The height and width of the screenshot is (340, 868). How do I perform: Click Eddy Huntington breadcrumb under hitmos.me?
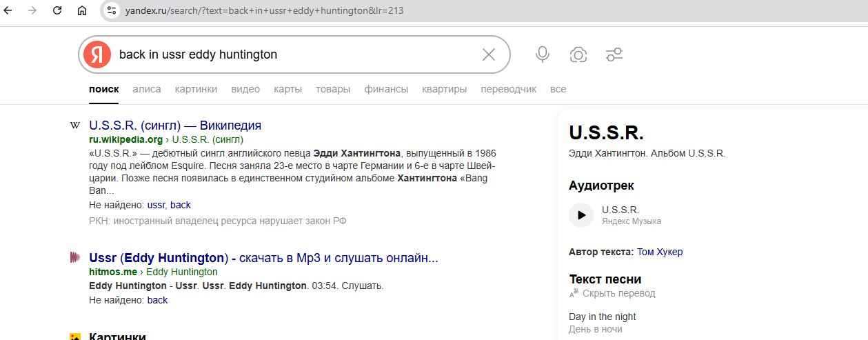coord(182,272)
